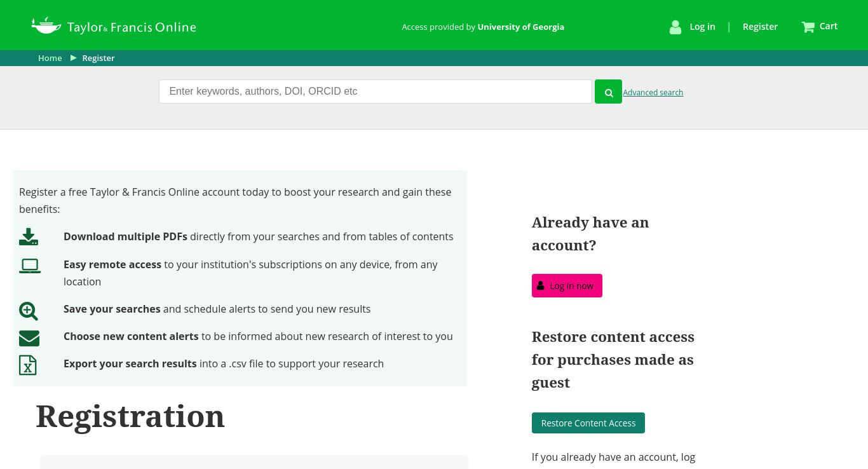Click the green search magnifier button
This screenshot has height=469, width=868.
pos(608,92)
